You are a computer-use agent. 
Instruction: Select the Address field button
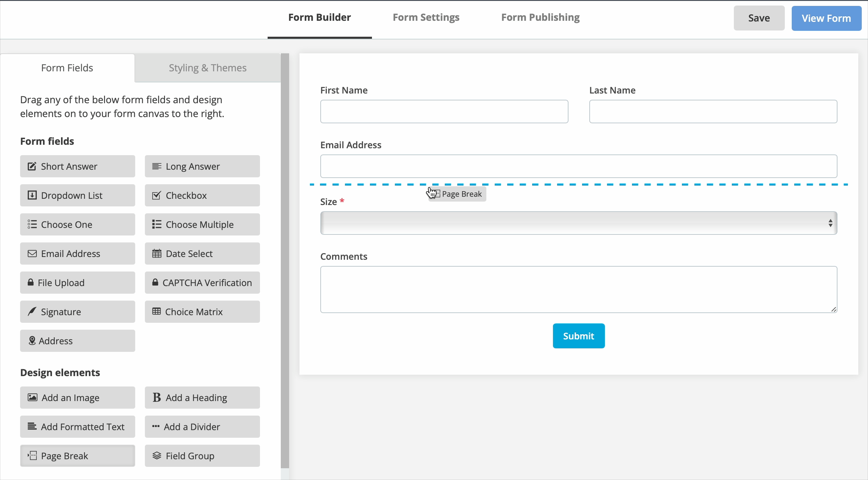78,341
